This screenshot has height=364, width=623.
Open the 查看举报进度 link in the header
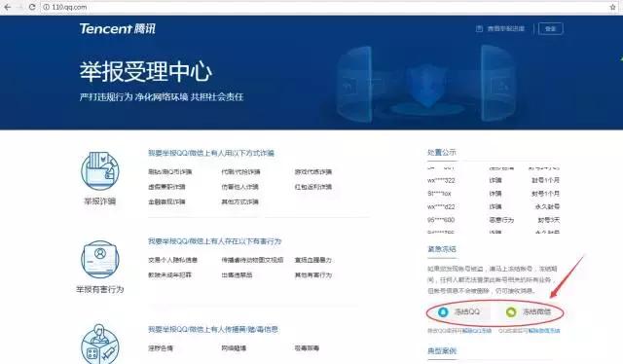506,28
